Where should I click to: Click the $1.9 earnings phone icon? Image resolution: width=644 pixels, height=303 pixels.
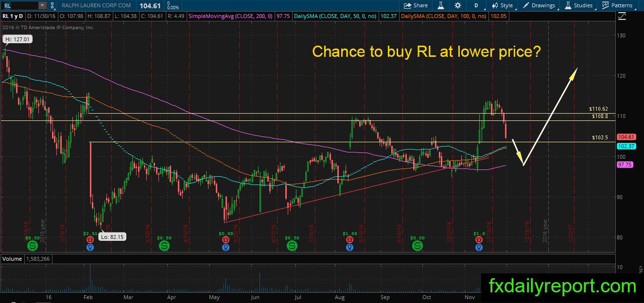[479, 240]
